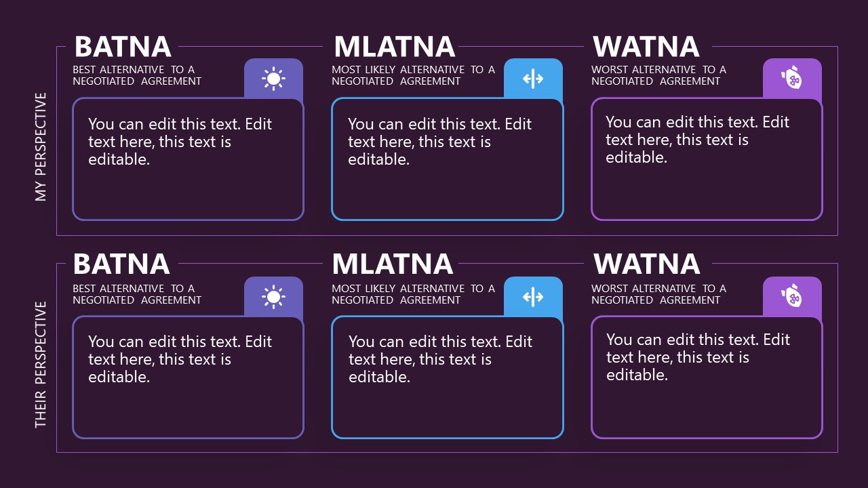Click the arrows icon in Their Perspective MLATNA
The height and width of the screenshot is (488, 868).
533,297
